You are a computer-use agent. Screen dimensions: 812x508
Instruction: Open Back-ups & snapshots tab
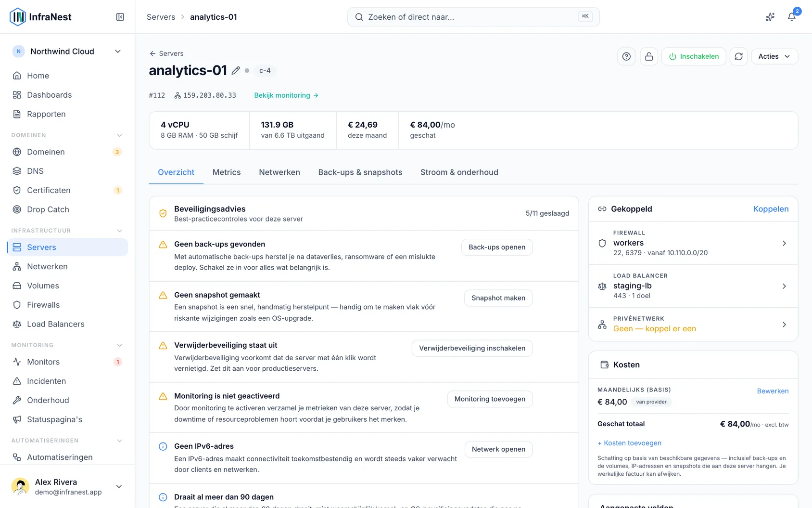[x=360, y=172]
